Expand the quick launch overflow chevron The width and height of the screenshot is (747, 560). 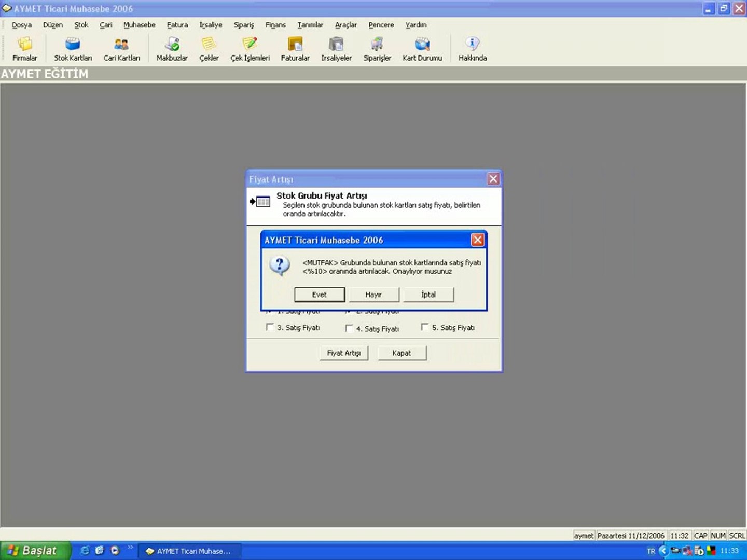[x=130, y=547]
